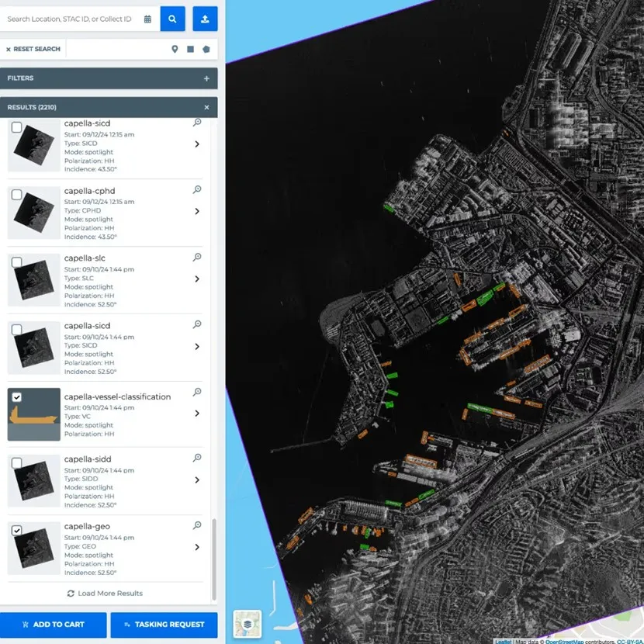
Task: Expand capella-slc result details chevron
Action: tap(197, 279)
